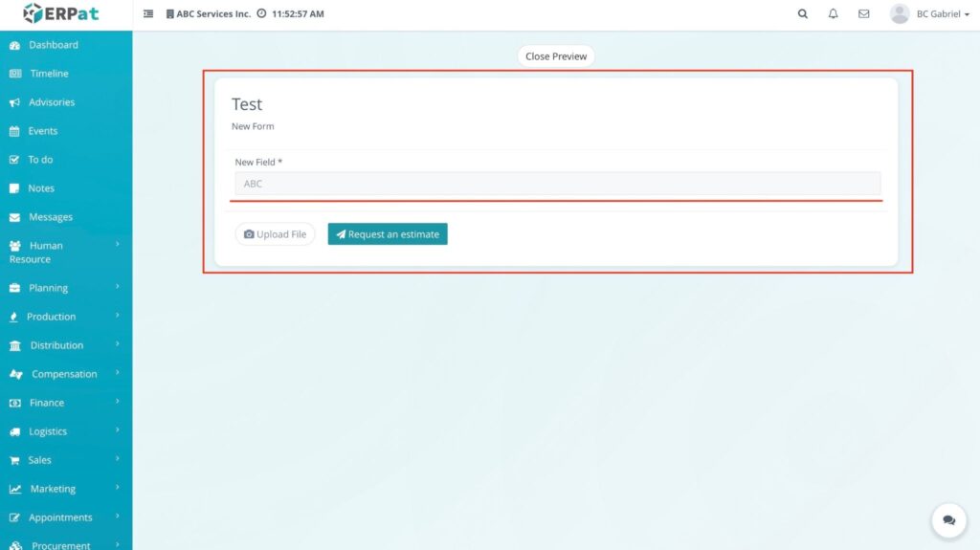The height and width of the screenshot is (550, 980).
Task: Open Events menu item
Action: point(42,131)
